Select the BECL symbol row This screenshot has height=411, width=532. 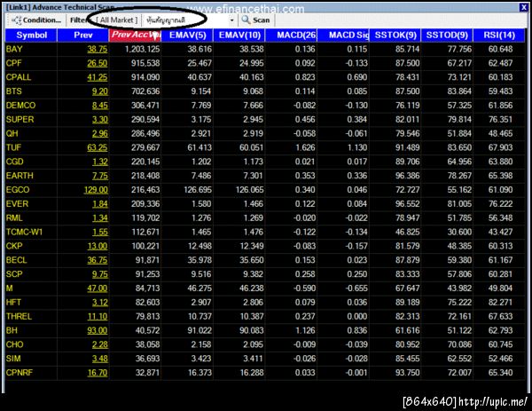[265, 260]
